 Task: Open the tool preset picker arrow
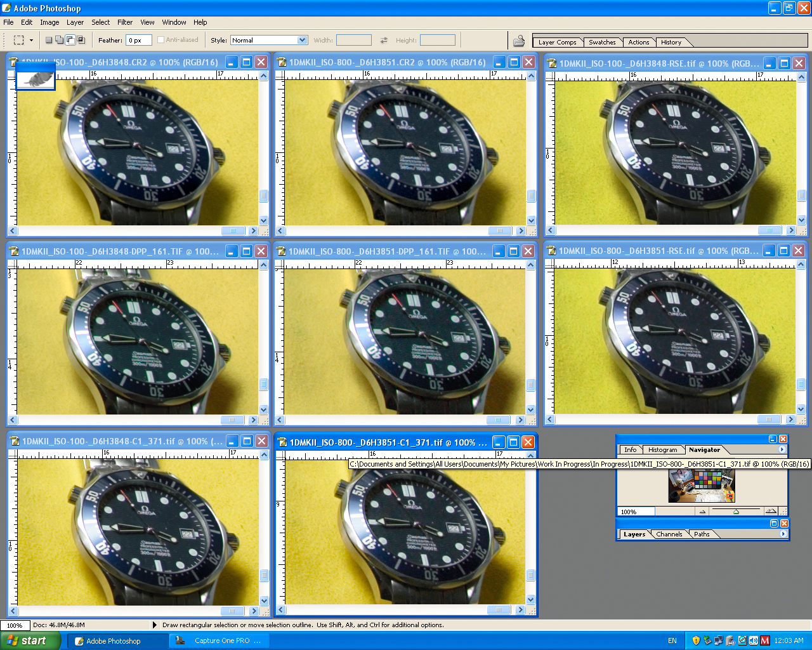[x=31, y=41]
